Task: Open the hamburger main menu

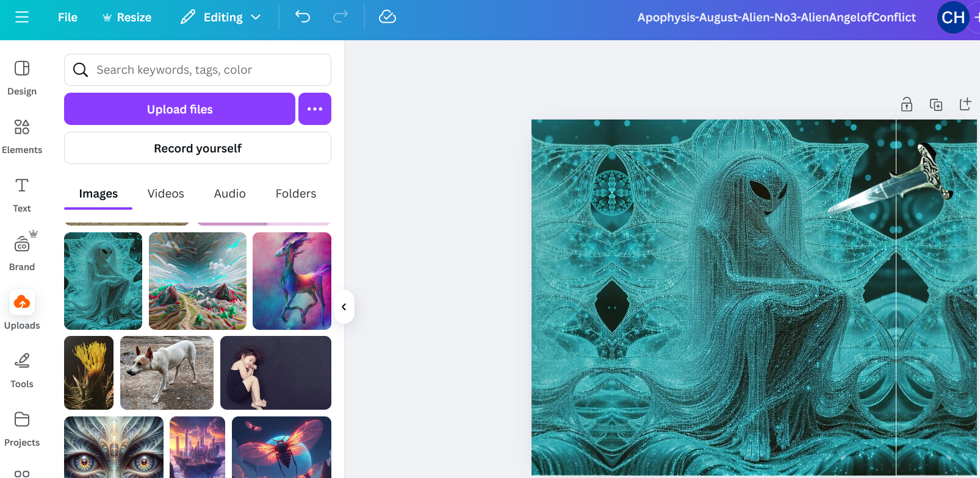Action: click(22, 17)
